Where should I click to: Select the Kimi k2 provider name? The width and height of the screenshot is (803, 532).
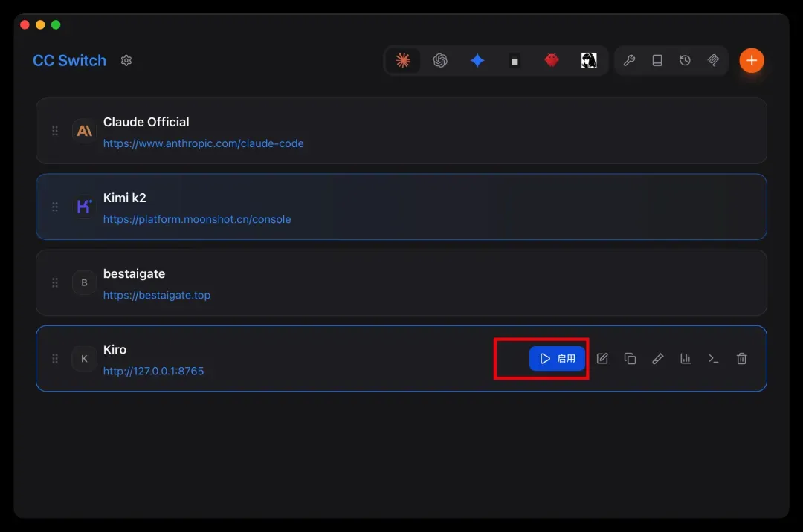[124, 198]
